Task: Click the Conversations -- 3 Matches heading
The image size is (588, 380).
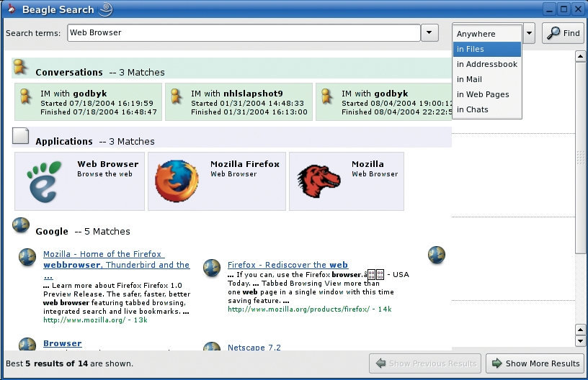Action: tap(99, 72)
